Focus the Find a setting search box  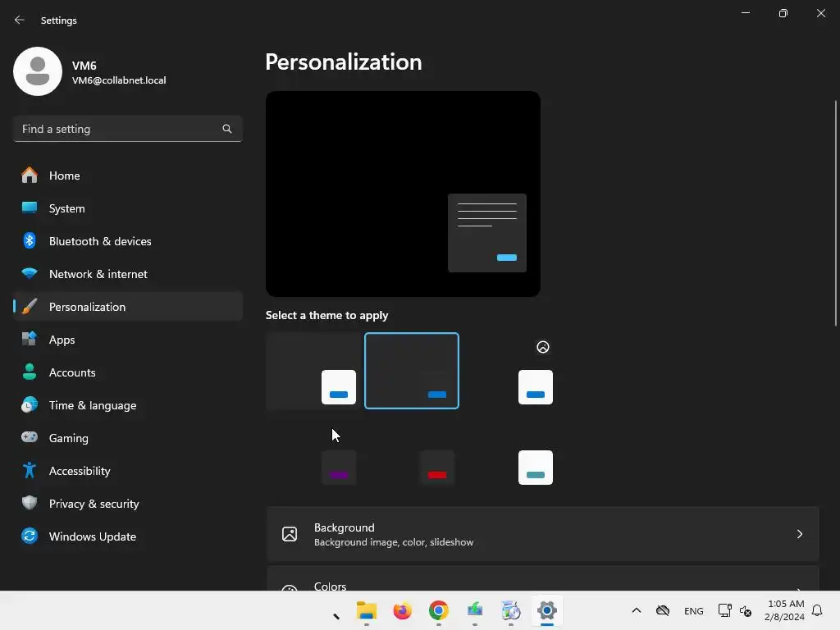click(x=127, y=129)
